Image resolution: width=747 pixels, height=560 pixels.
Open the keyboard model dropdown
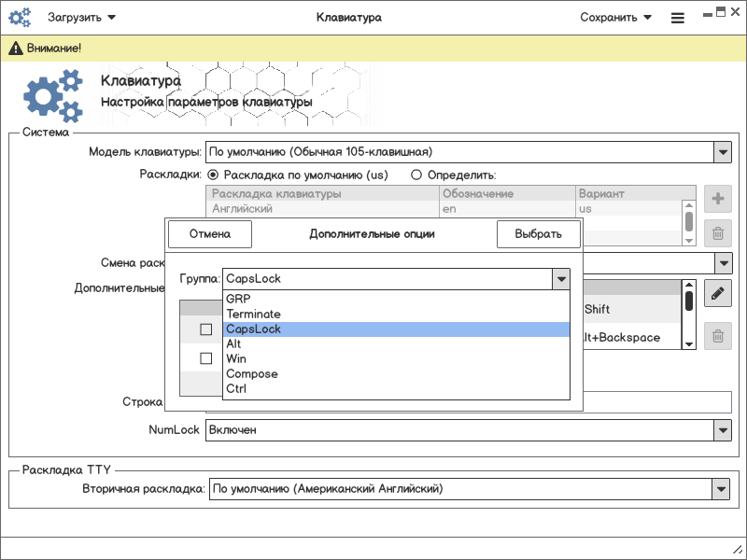click(x=722, y=151)
